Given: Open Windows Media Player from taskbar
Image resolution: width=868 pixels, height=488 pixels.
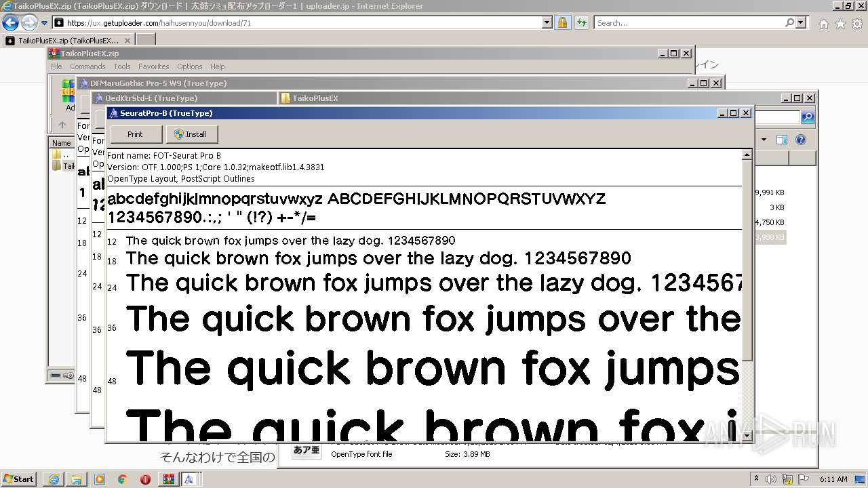Looking at the screenshot, I should click(100, 479).
